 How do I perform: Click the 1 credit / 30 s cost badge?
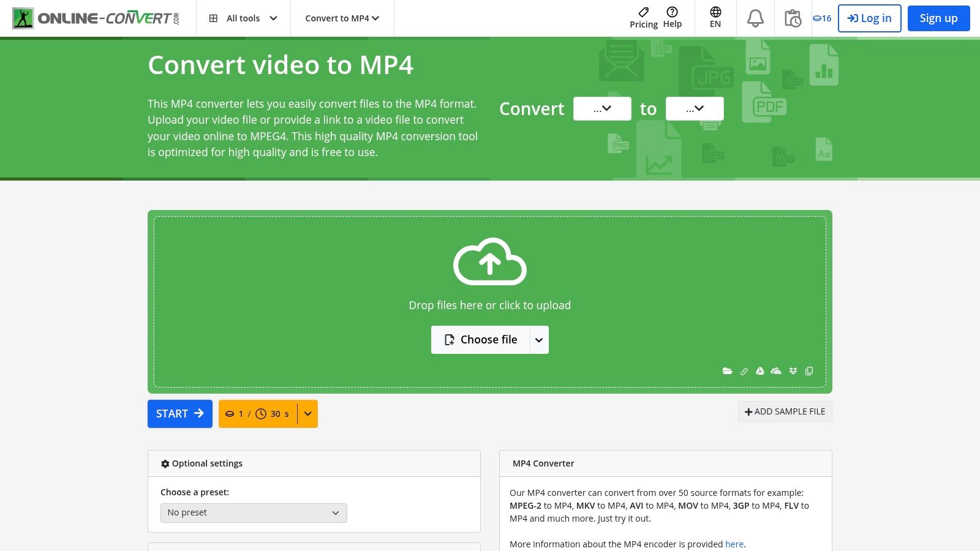[258, 414]
